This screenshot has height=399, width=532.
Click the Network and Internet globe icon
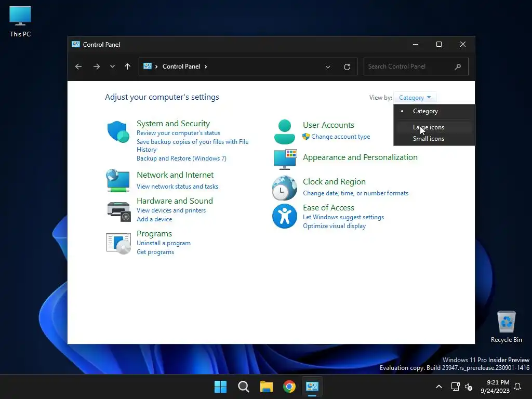pos(118,180)
